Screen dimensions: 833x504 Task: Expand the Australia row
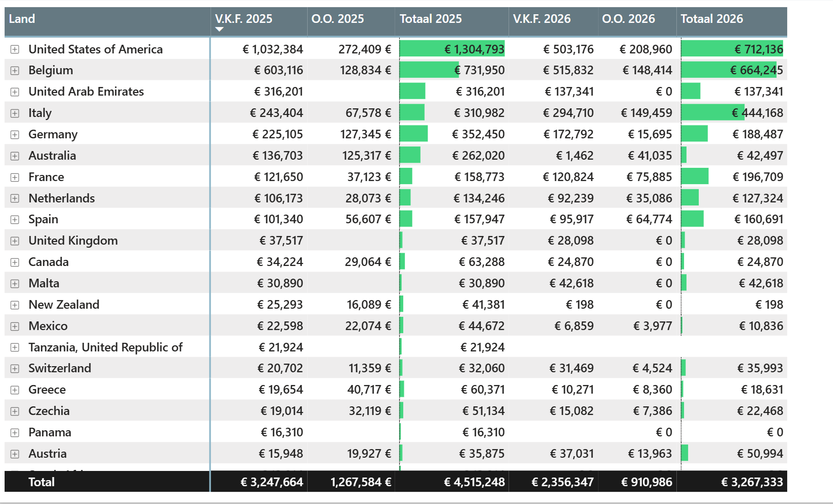click(15, 156)
